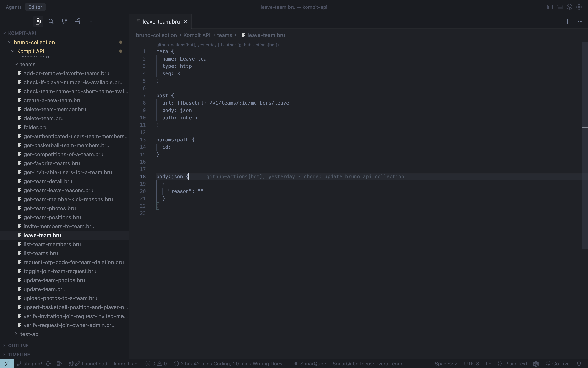Image resolution: width=588 pixels, height=368 pixels.
Task: Start Go Live server
Action: pos(558,364)
